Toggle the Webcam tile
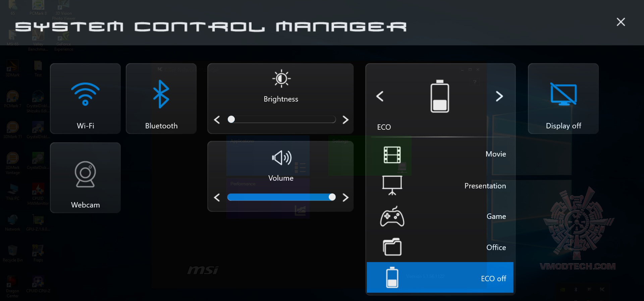This screenshot has width=644, height=301. (x=85, y=178)
